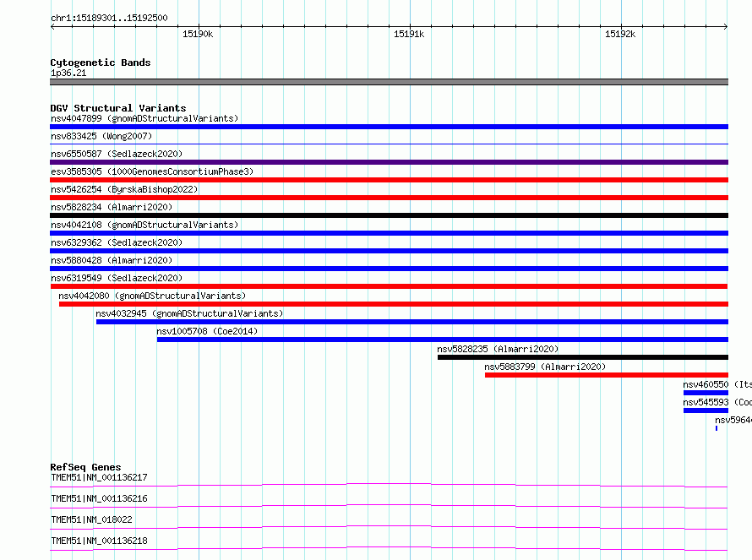Open nsv5828235 (Almarri2020) label
752x560 pixels.
click(498, 349)
